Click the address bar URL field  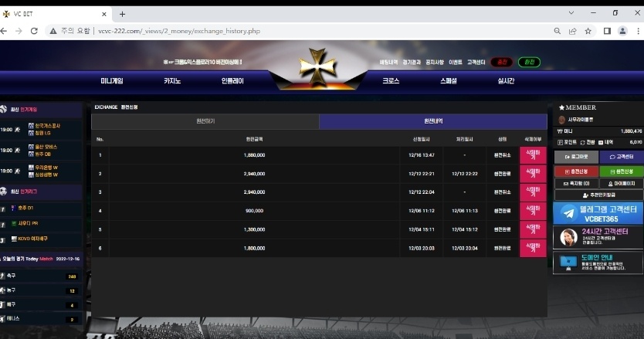(309, 31)
